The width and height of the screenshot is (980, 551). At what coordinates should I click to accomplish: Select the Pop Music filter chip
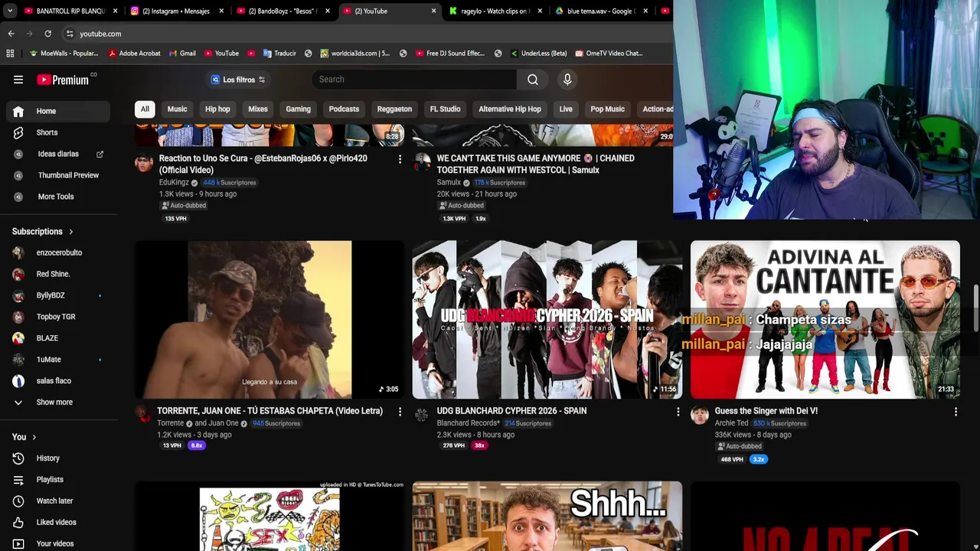(x=607, y=109)
